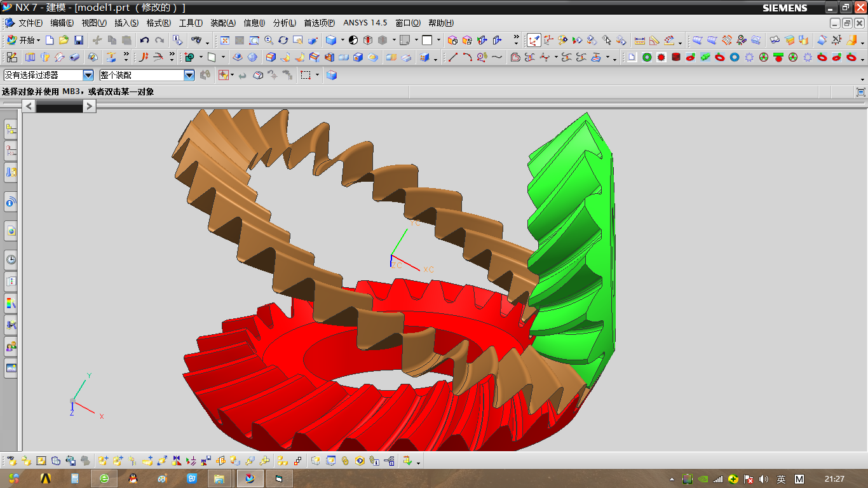Open the file explorer taskbar icon

click(219, 478)
